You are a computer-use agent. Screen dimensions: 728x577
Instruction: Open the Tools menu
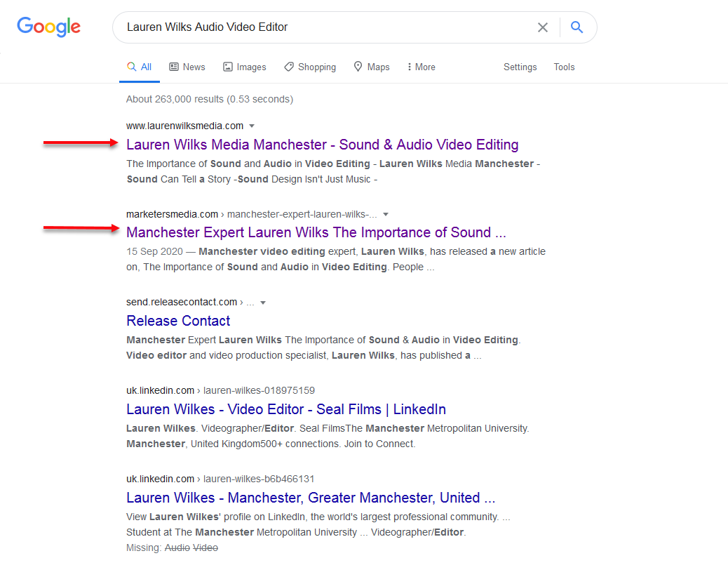point(564,67)
